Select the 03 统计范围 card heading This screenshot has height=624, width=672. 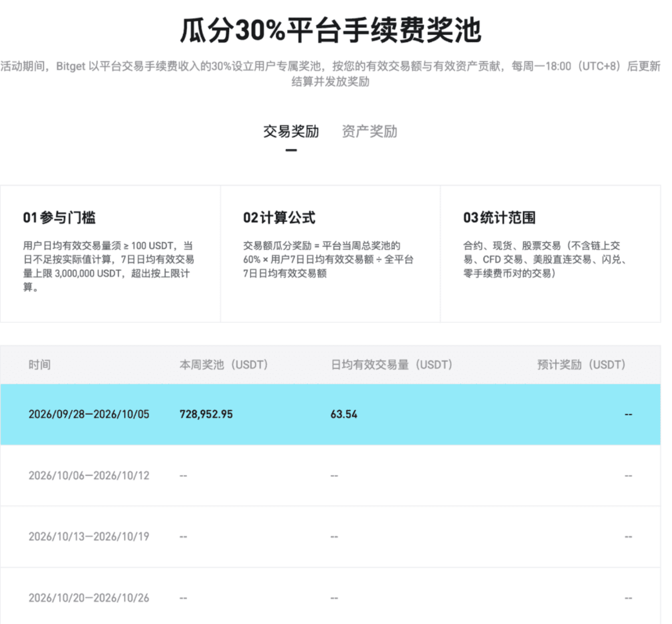point(499,218)
